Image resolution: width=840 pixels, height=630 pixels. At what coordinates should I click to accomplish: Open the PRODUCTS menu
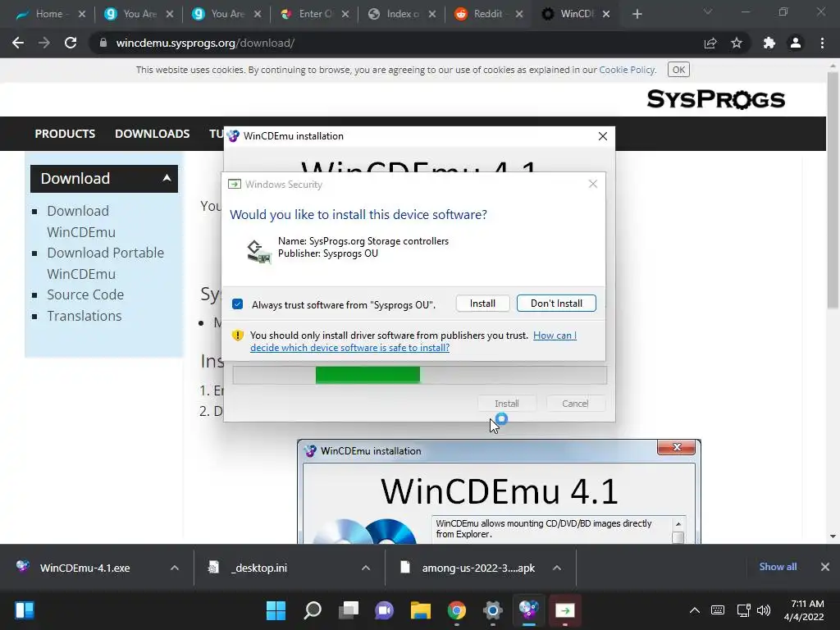click(65, 134)
